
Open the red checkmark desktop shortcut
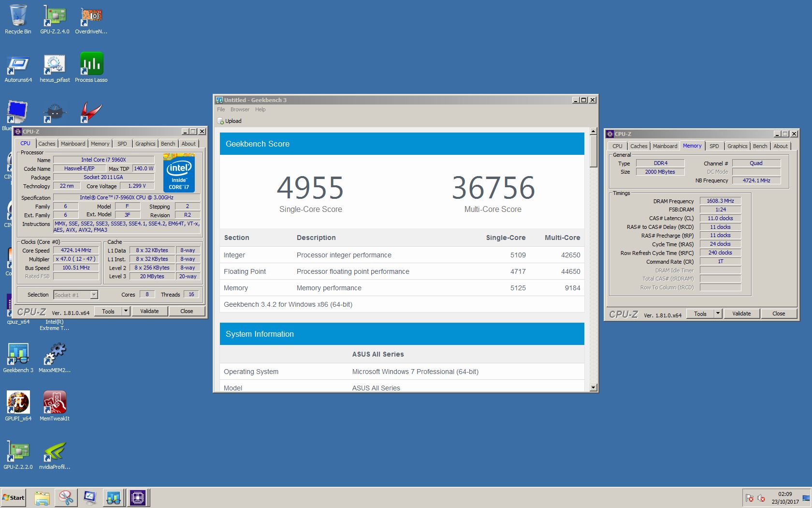tap(91, 112)
